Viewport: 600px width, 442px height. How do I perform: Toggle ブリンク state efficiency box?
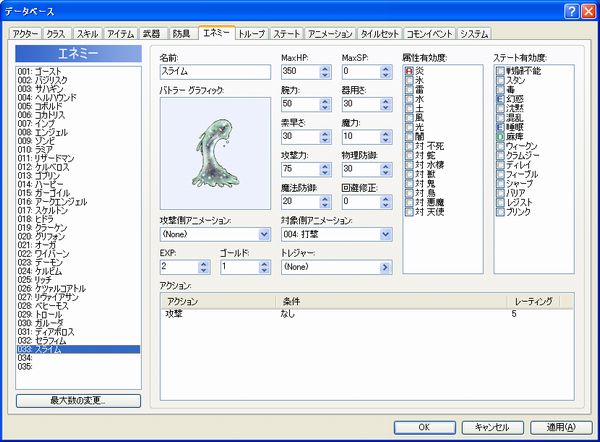coord(500,212)
